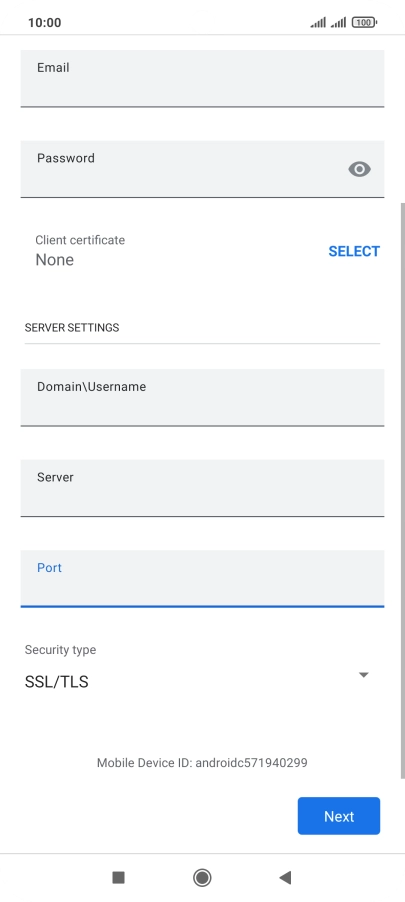Tap the second signal strength icon
Viewport: 405px width, 902px height.
[x=338, y=22]
